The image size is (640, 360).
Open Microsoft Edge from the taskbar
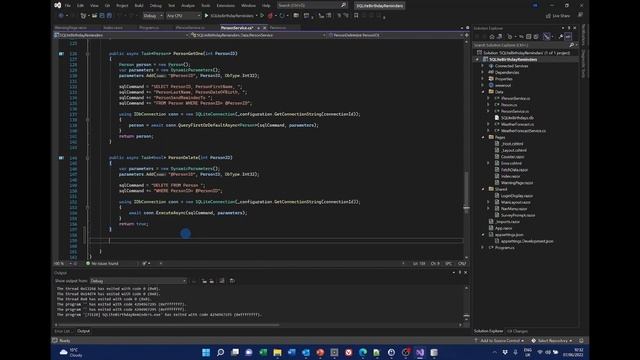pyautogui.click(x=362, y=352)
